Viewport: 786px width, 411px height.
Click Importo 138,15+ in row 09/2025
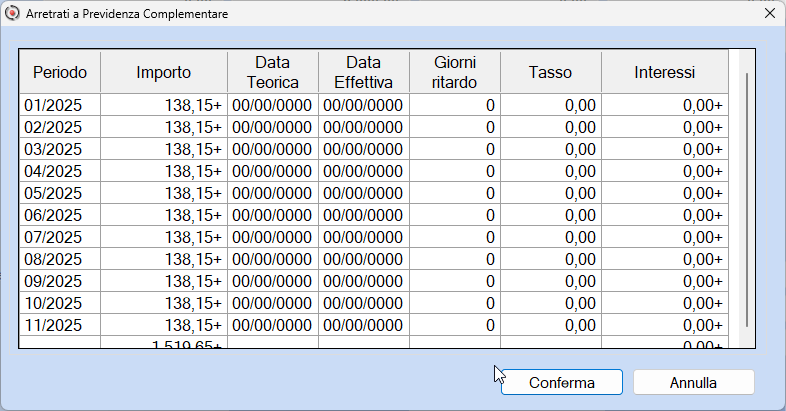[164, 282]
